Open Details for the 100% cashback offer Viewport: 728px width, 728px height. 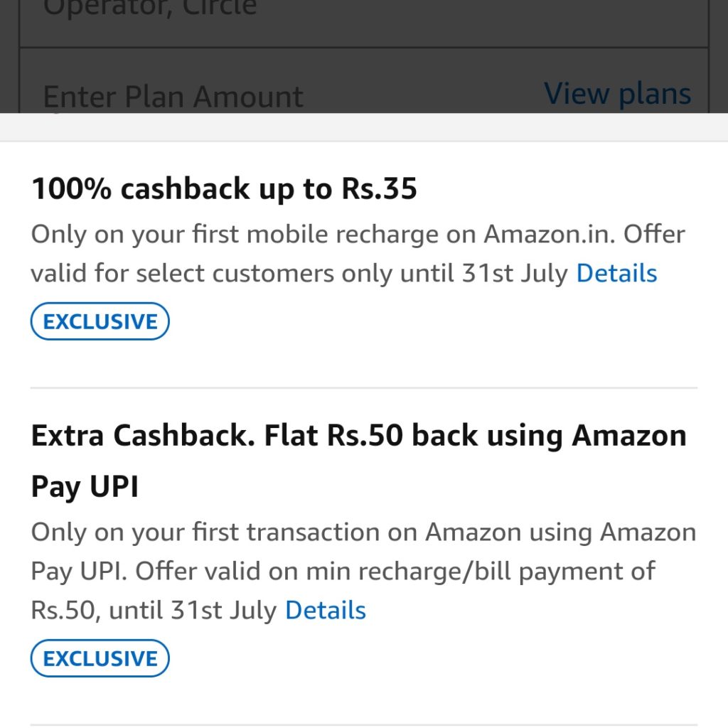pyautogui.click(x=616, y=273)
